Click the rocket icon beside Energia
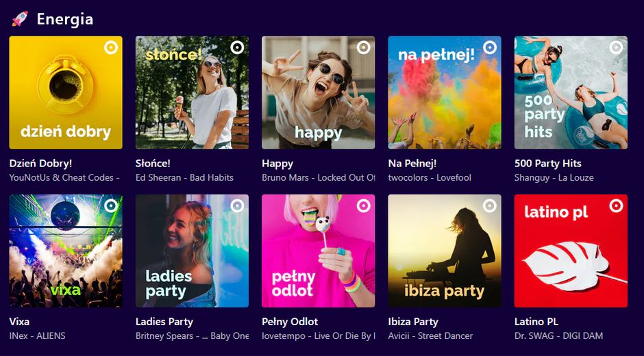The height and width of the screenshot is (356, 644). pos(20,18)
